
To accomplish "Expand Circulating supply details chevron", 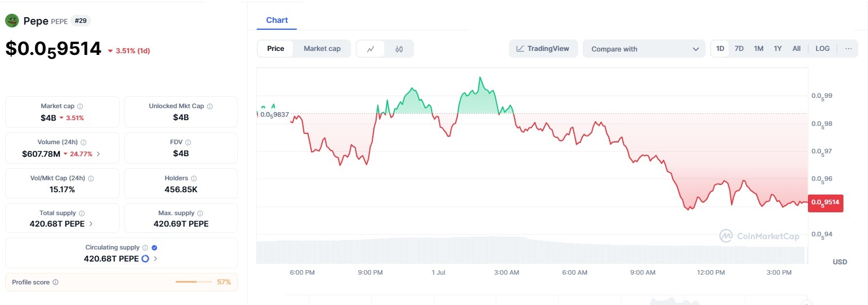I will tap(156, 259).
